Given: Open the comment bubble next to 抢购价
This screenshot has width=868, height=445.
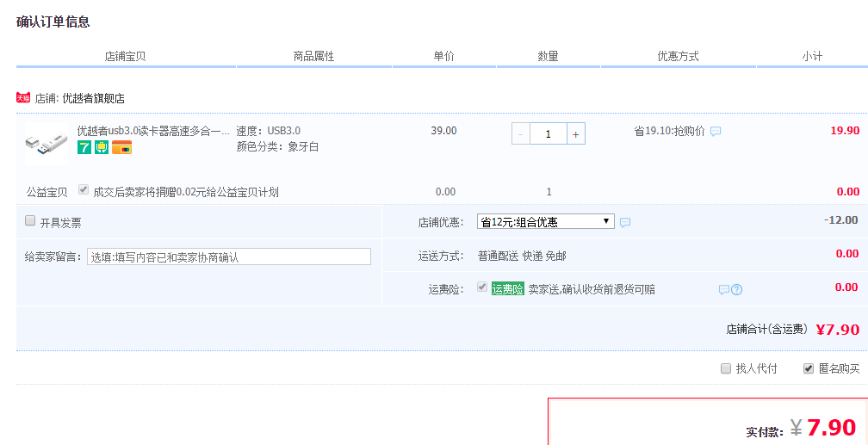Looking at the screenshot, I should click(716, 131).
